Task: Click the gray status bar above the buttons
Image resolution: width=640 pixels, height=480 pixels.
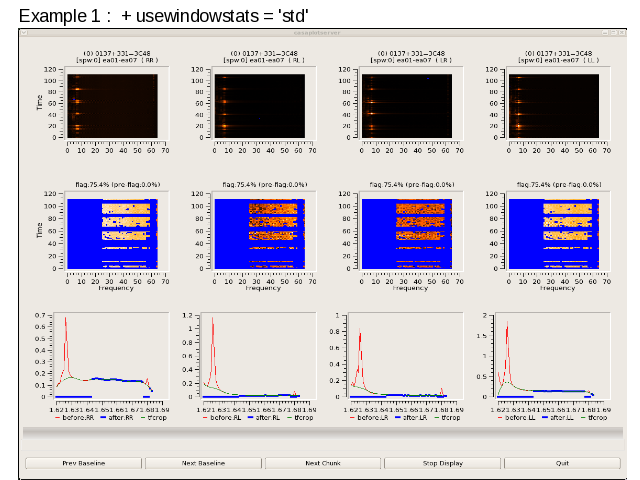Action: [323, 433]
